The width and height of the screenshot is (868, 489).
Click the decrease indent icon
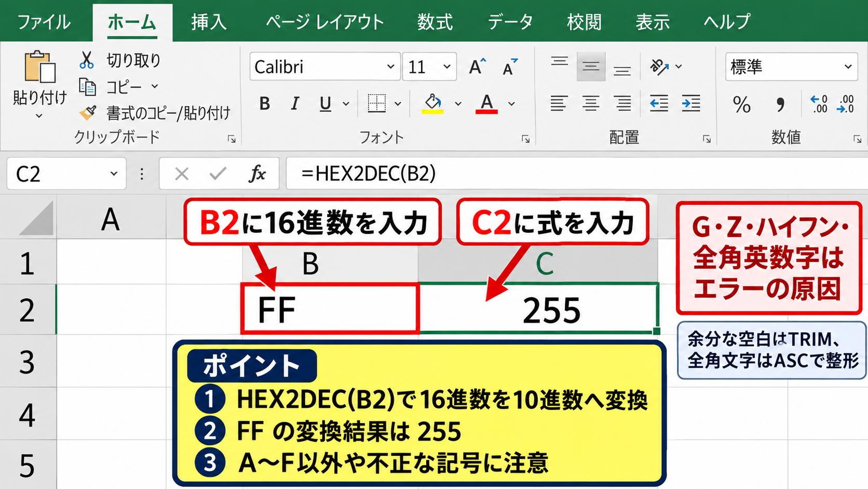click(x=659, y=103)
